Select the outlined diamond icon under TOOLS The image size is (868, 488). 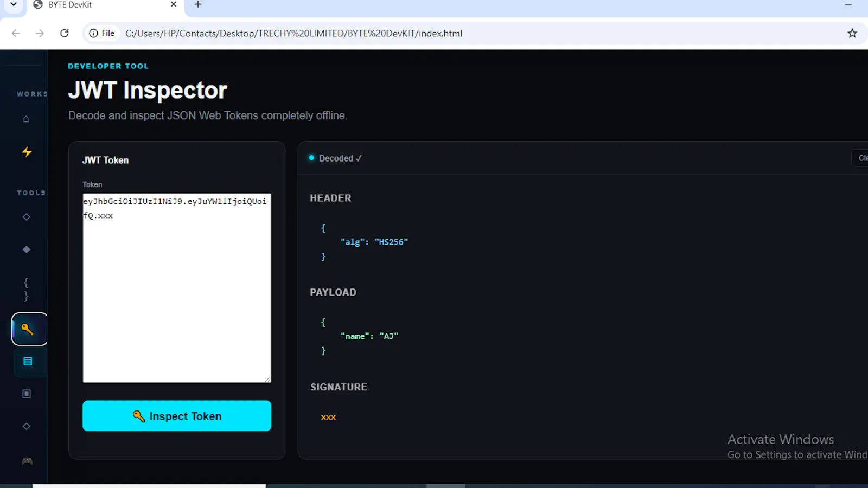pyautogui.click(x=26, y=217)
